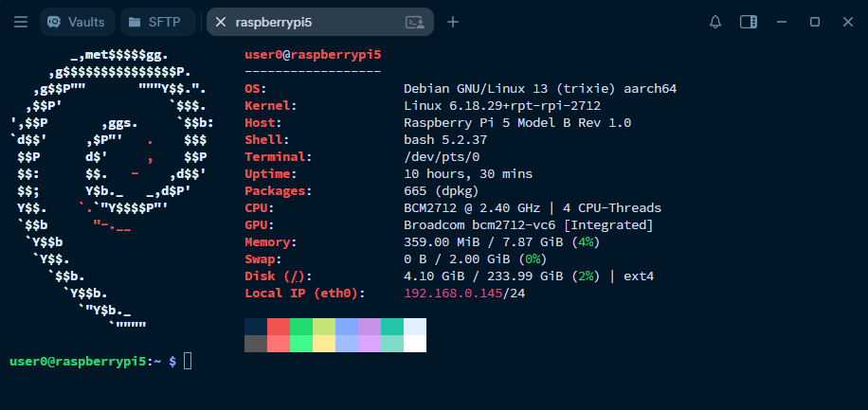Click the IP address 192.168.0.145

[x=453, y=294]
